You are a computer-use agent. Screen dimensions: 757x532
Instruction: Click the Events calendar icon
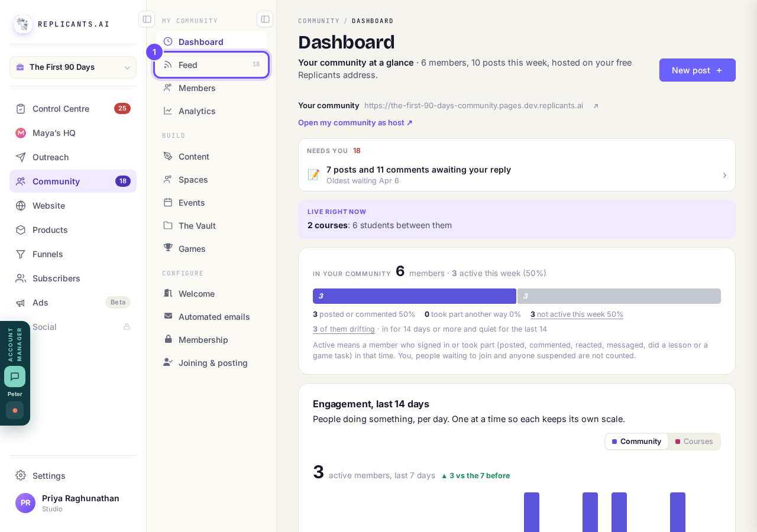[x=168, y=202]
